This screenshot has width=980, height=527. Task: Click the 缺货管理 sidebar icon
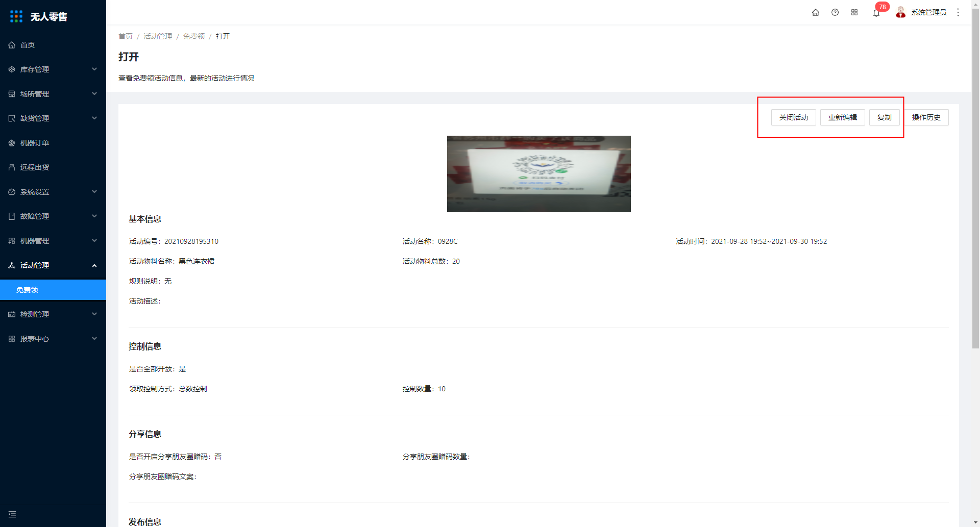(x=12, y=118)
